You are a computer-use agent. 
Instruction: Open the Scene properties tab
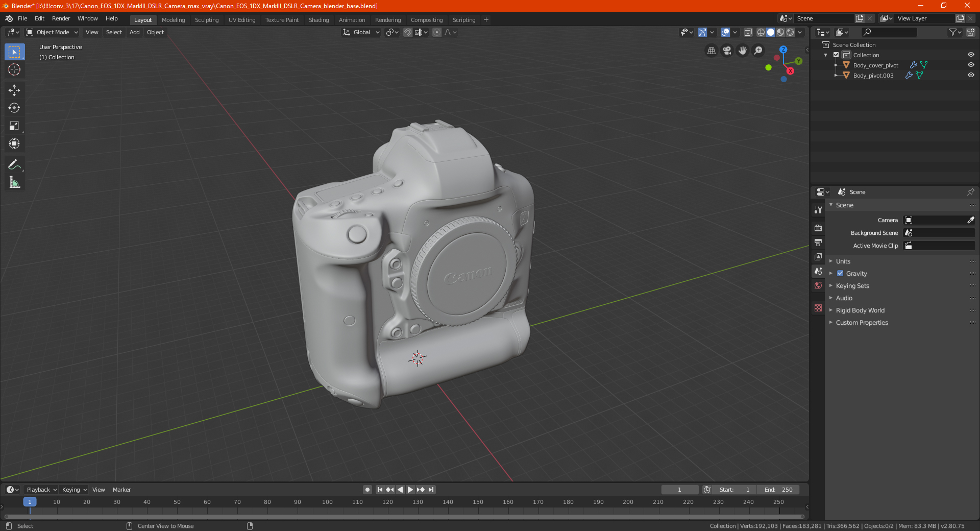coord(818,271)
